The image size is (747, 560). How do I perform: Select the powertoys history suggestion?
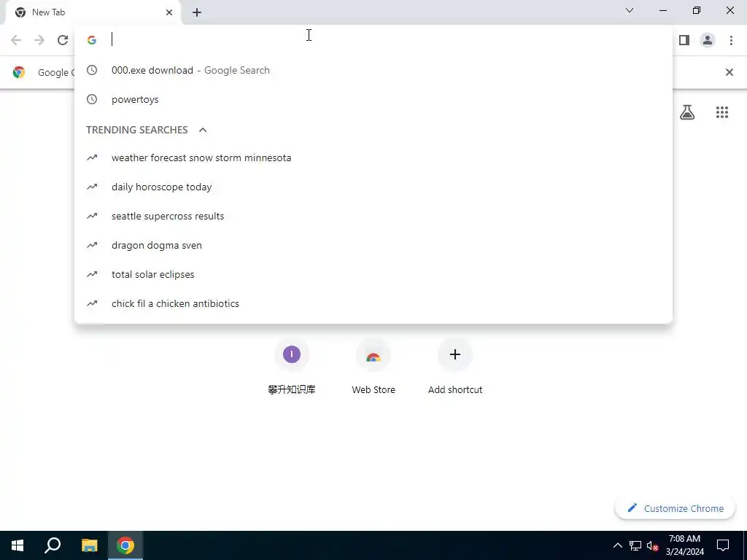click(x=373, y=99)
